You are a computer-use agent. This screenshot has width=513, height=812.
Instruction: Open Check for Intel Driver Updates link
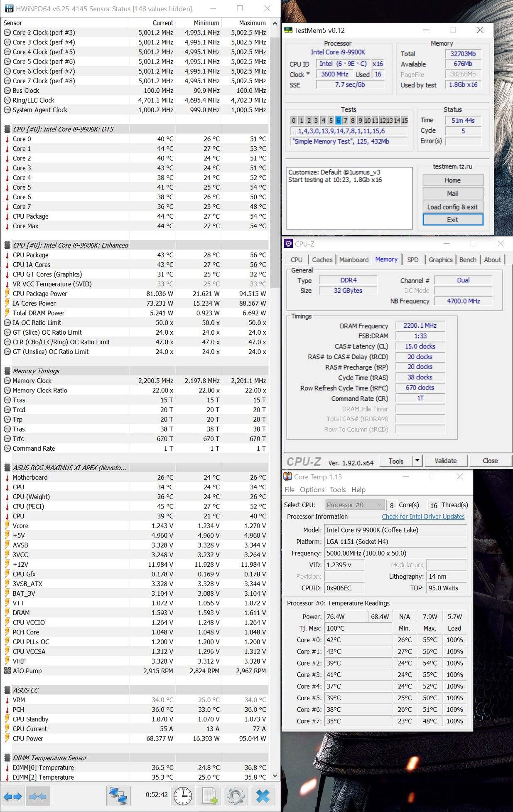pyautogui.click(x=423, y=516)
